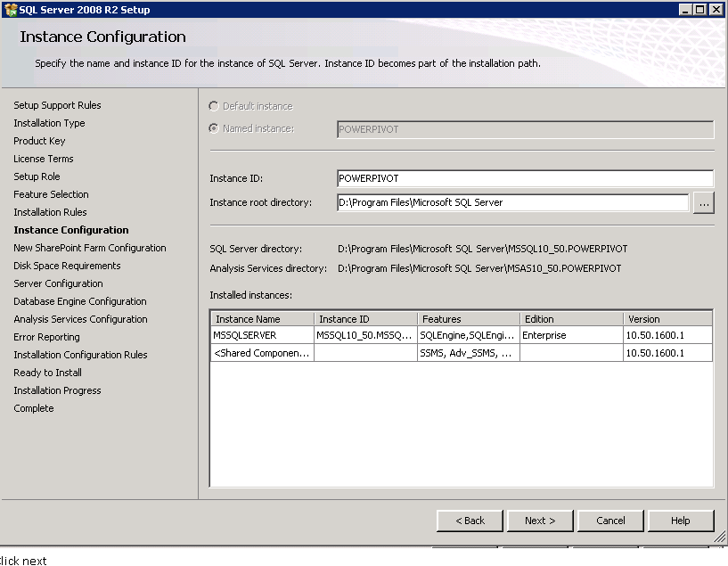
Task: Click the window resize grip corner
Action: (x=720, y=537)
